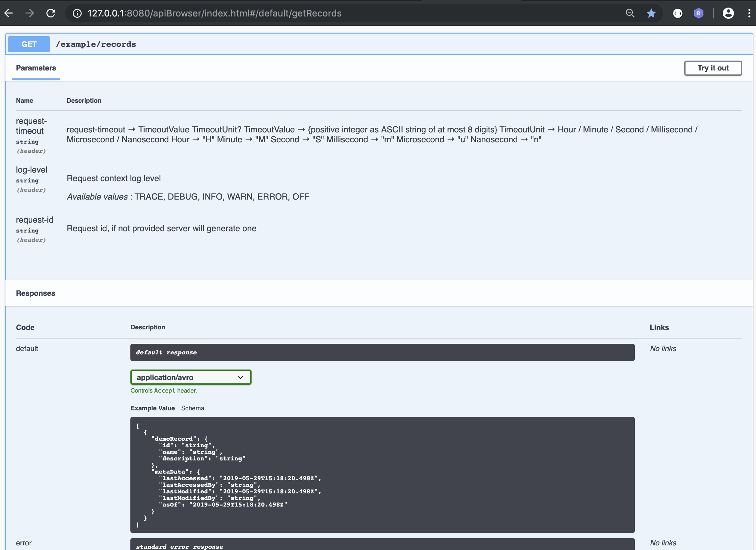Click the 'standard error response' description bar
Image resolution: width=756 pixels, height=550 pixels.
click(x=382, y=544)
